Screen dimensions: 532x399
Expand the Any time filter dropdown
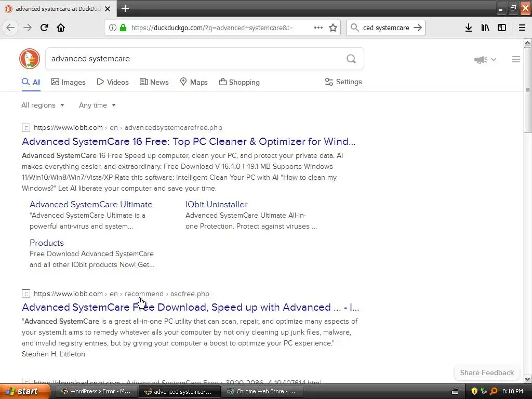coord(97,105)
